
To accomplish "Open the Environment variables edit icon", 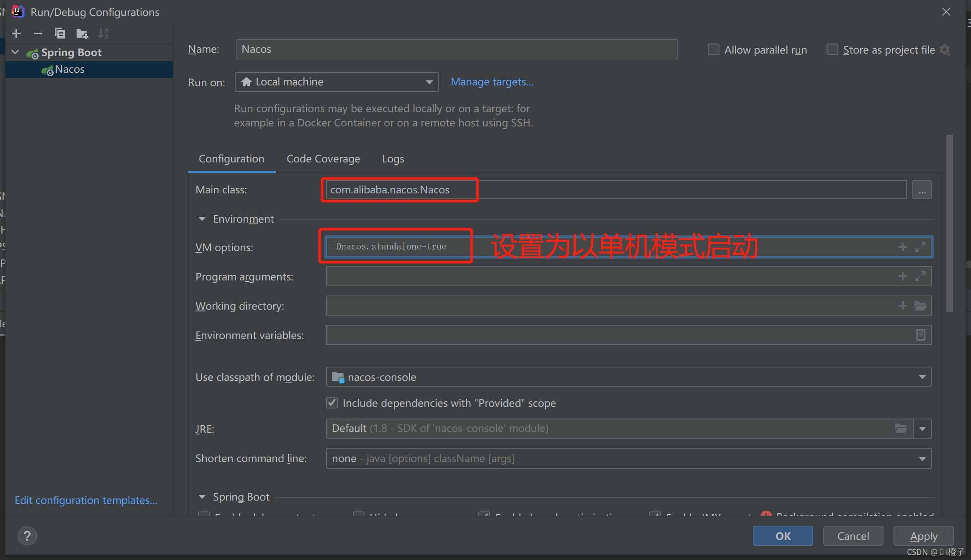I will (x=920, y=335).
